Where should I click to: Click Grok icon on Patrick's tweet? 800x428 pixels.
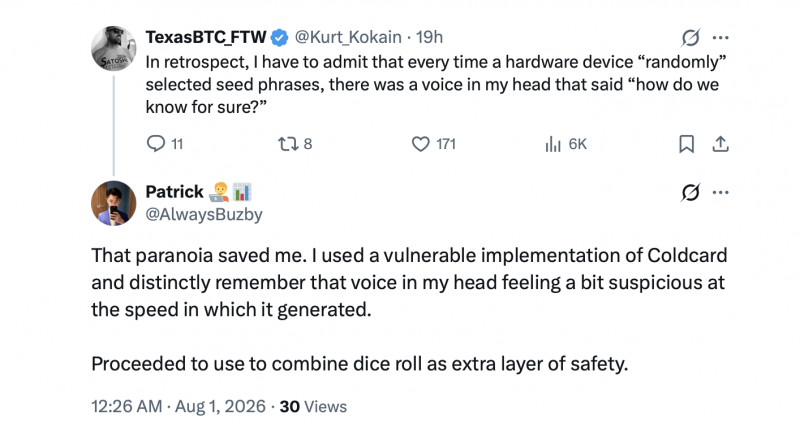click(x=690, y=192)
